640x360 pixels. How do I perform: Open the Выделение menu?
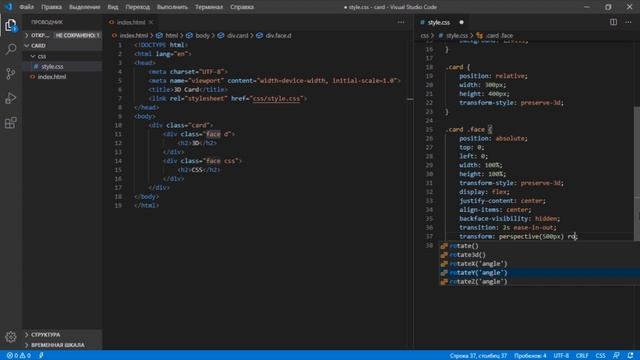click(x=84, y=7)
